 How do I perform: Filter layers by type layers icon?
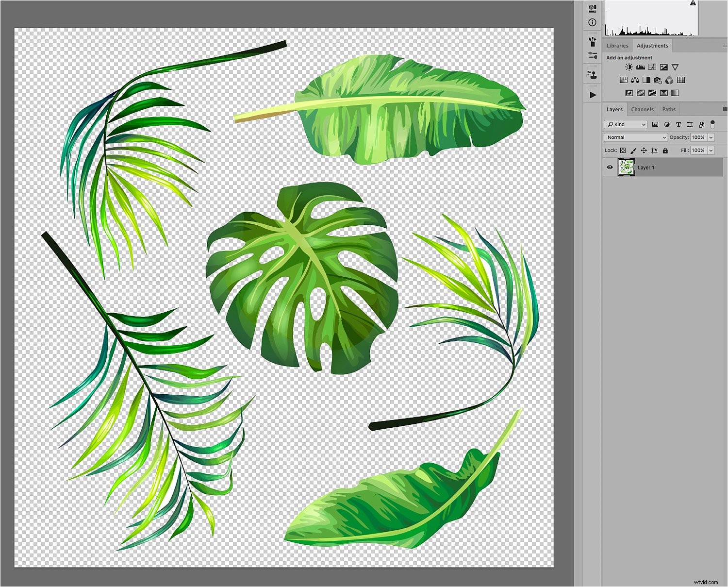[x=678, y=125]
